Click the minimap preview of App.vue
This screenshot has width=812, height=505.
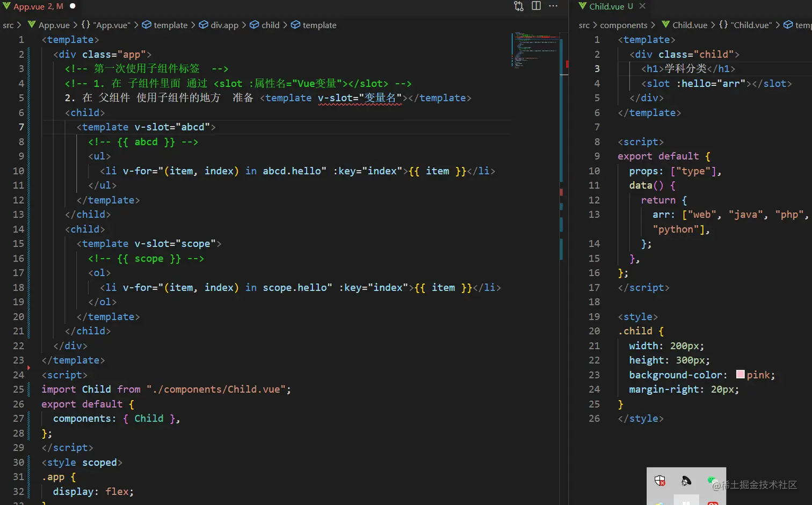(x=535, y=50)
